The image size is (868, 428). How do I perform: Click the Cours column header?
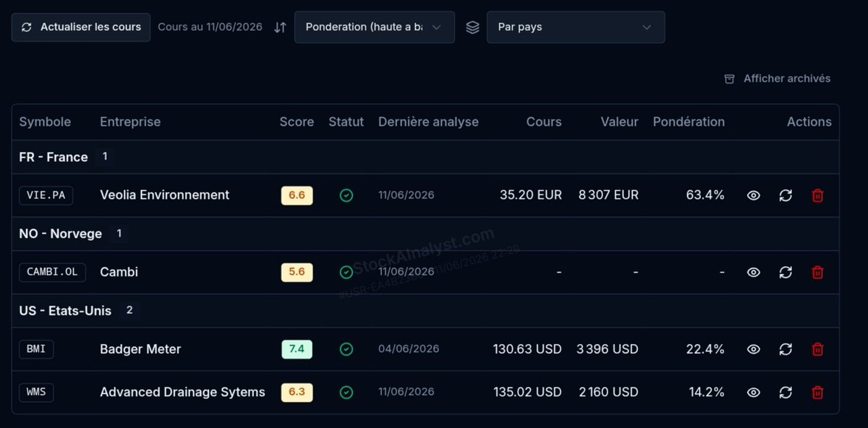[x=544, y=121]
